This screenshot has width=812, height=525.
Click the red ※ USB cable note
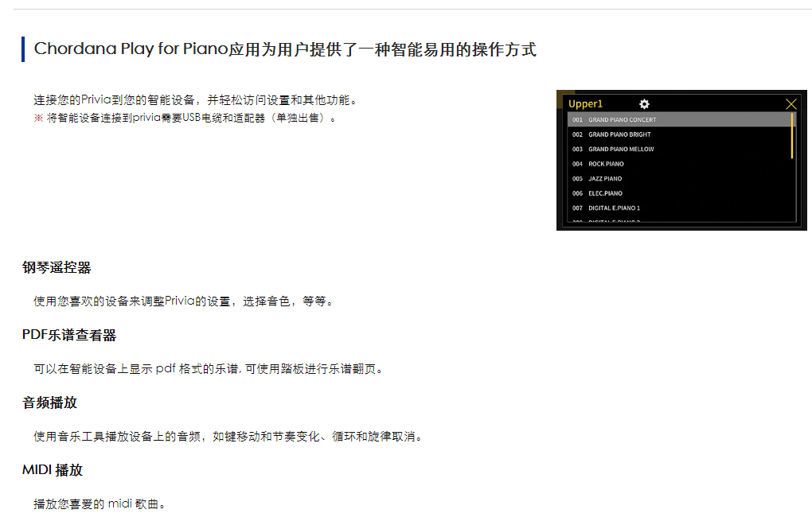(185, 118)
